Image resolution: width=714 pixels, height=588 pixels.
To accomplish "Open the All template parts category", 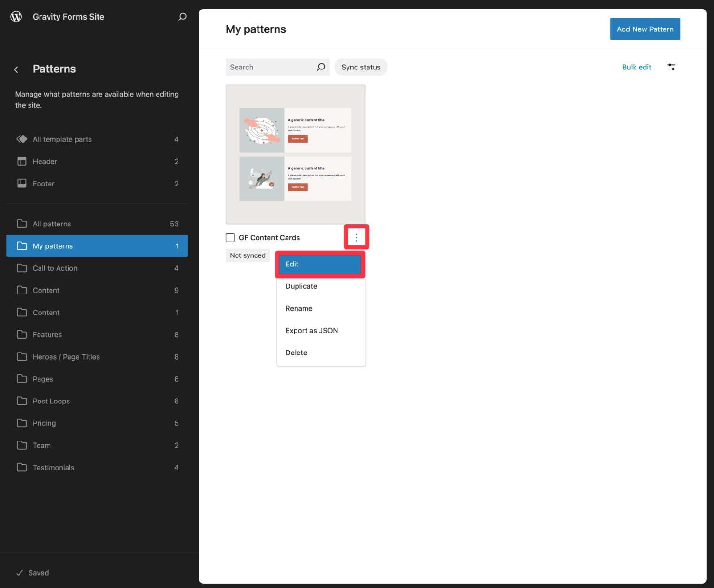I will point(97,139).
